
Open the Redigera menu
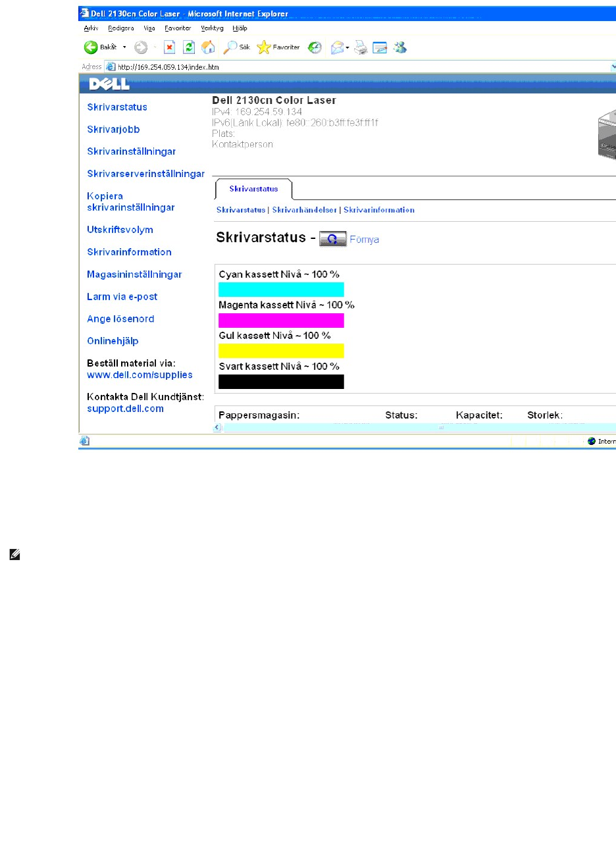coord(121,28)
